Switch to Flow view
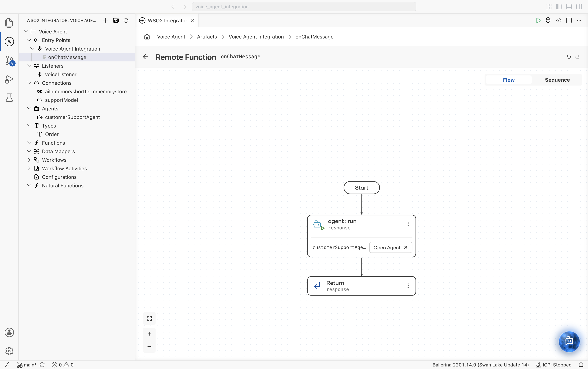588x369 pixels. tap(508, 80)
